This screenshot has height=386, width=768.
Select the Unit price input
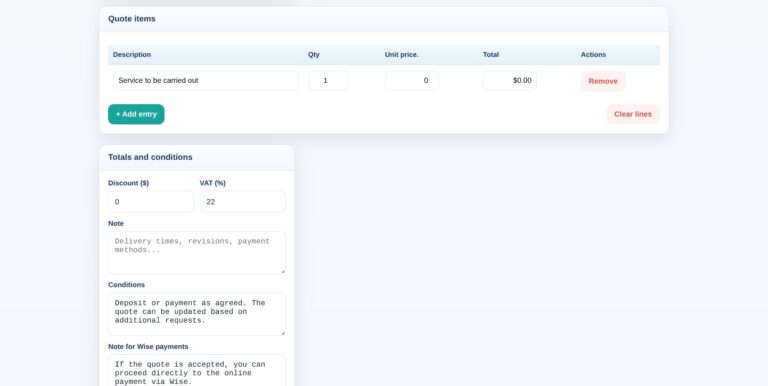(412, 80)
